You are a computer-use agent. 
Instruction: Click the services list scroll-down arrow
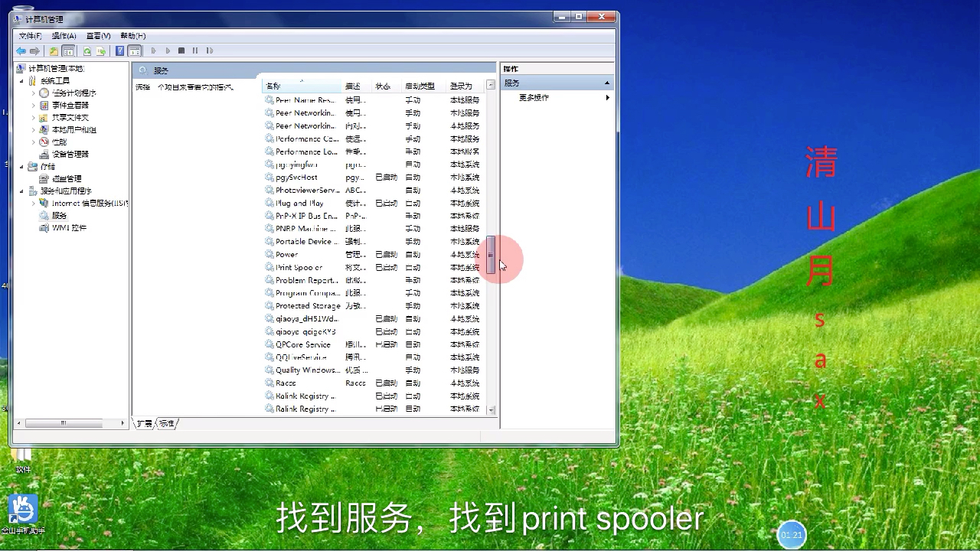pos(491,410)
